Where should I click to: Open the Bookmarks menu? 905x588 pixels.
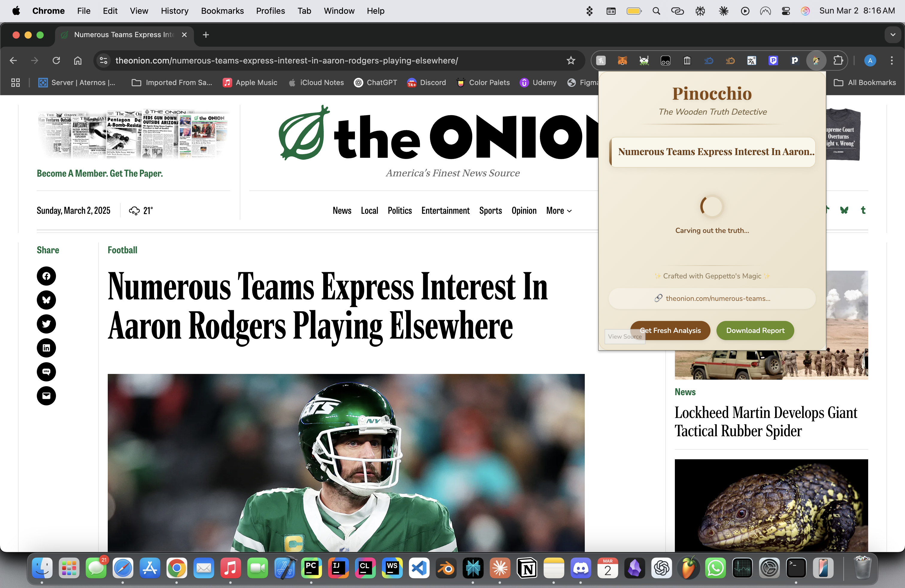[222, 11]
